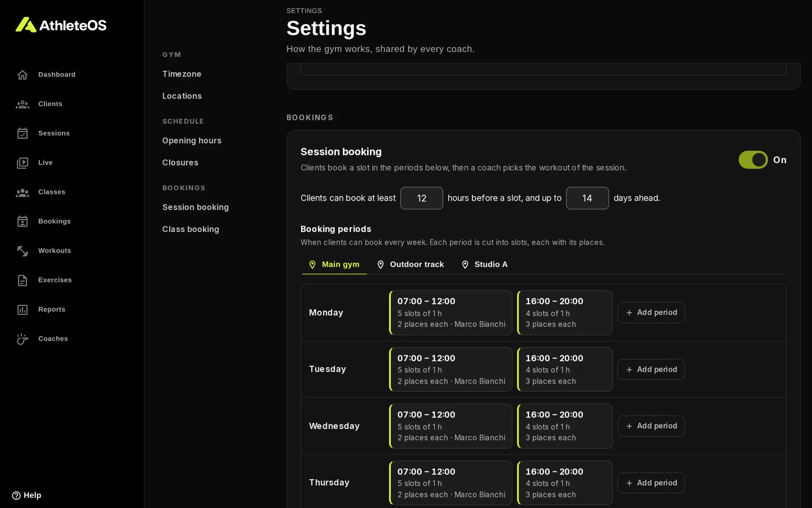Open Tuesday 07:00 – 12:00 period card
Image resolution: width=812 pixels, height=508 pixels.
coord(450,370)
